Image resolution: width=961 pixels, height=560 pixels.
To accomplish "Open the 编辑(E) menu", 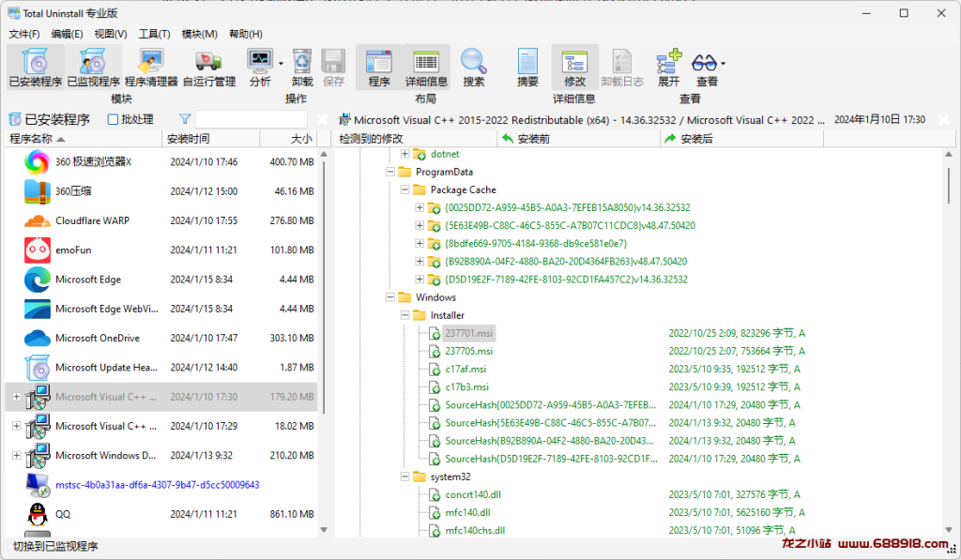I will [x=67, y=34].
